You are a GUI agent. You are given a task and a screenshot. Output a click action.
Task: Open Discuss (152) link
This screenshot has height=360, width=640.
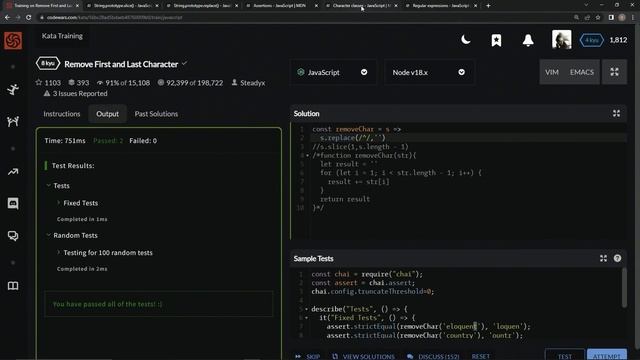pos(433,356)
